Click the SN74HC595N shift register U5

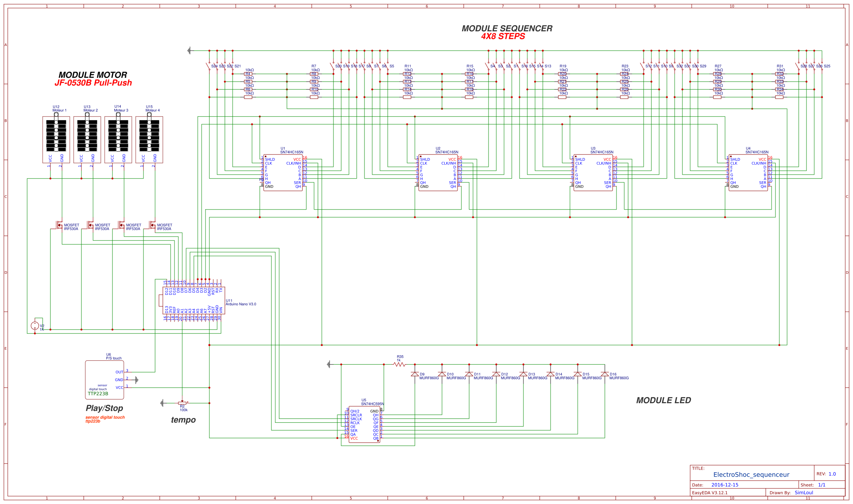click(x=364, y=424)
